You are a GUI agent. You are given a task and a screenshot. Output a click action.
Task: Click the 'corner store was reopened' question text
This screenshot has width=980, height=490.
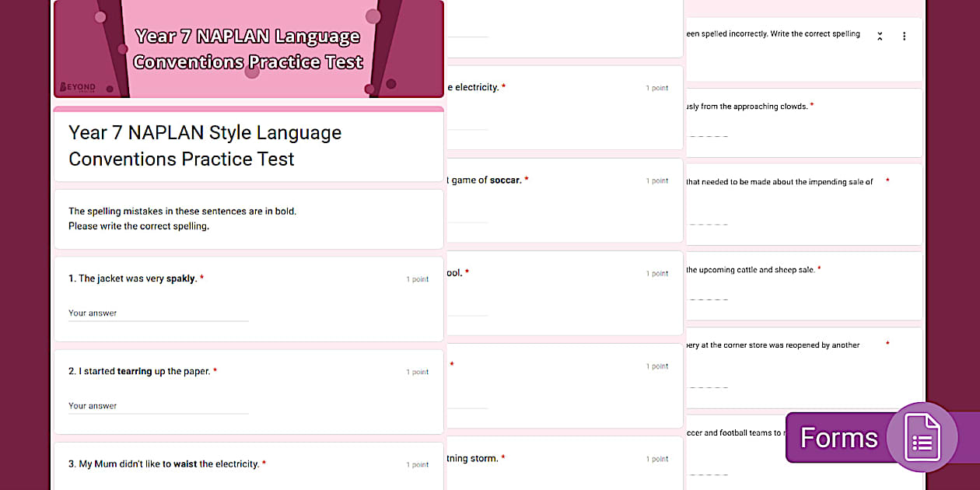click(x=772, y=345)
